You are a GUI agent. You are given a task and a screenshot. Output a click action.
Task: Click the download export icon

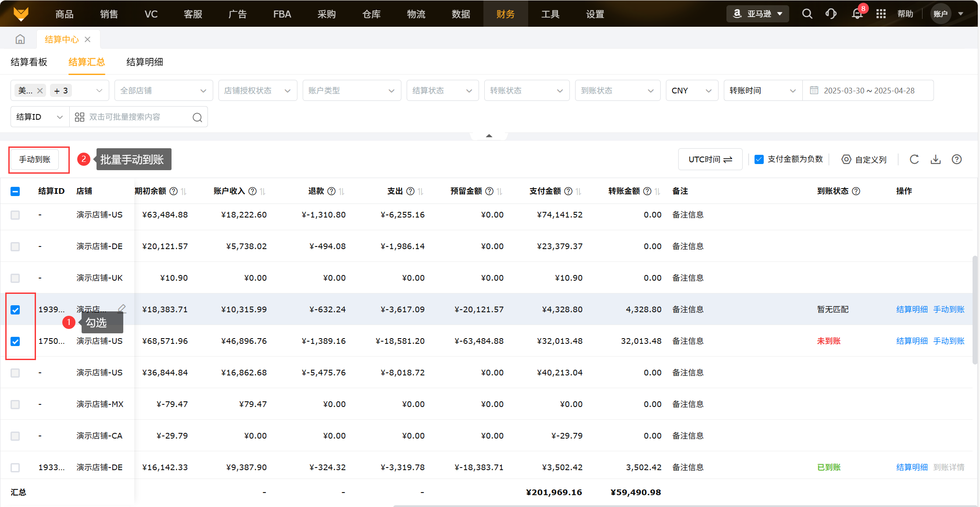click(x=935, y=159)
